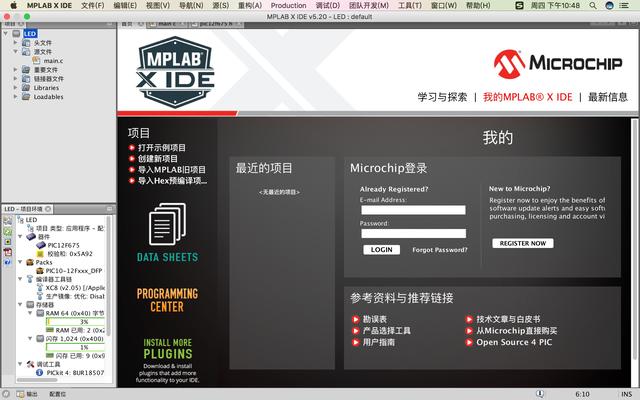Click the Spotlight search magnifier icon
Screen dimensions: 640x400
pos(593,5)
